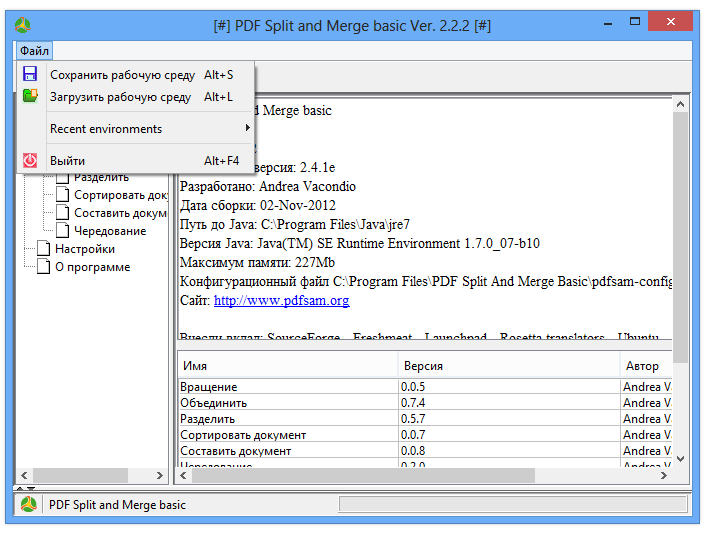The height and width of the screenshot is (535, 710).
Task: Click right panel vertical scrollbar up arrow
Action: (x=680, y=105)
